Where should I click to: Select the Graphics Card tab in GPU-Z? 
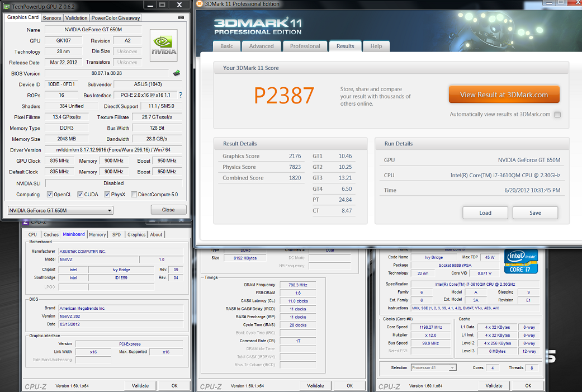pyautogui.click(x=23, y=17)
